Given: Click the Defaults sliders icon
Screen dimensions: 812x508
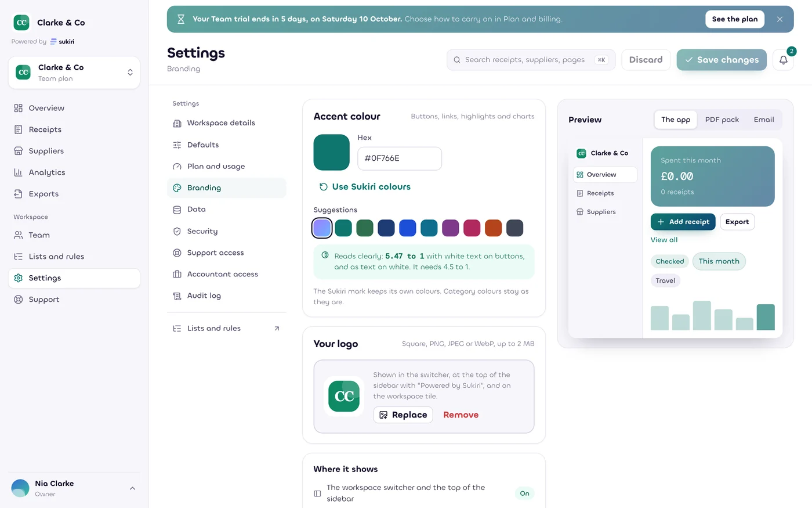Looking at the screenshot, I should tap(177, 145).
